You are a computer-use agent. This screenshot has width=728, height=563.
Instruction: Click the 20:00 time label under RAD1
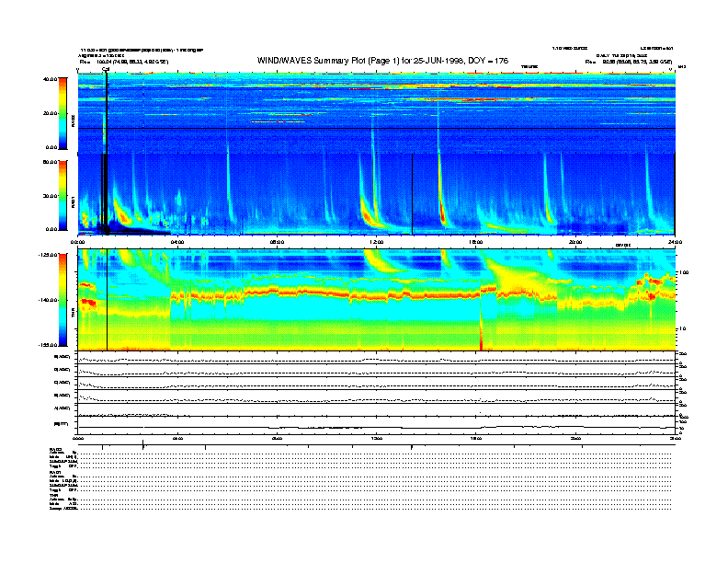[575, 242]
